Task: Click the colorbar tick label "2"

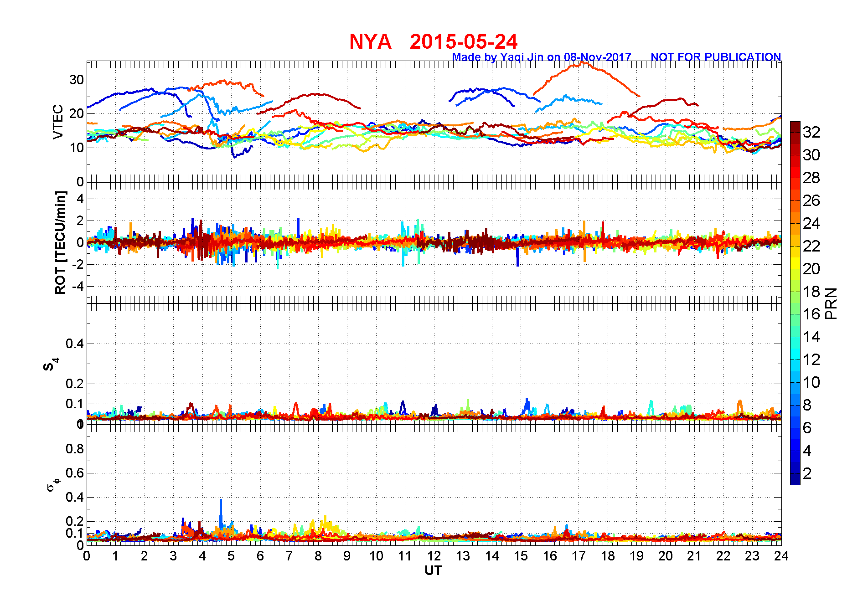Action: tap(807, 473)
